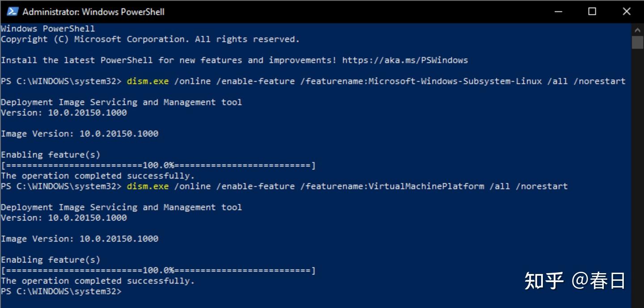Click the VirtualMachinePlatform feature name text
The image size is (644, 308).
click(x=426, y=186)
